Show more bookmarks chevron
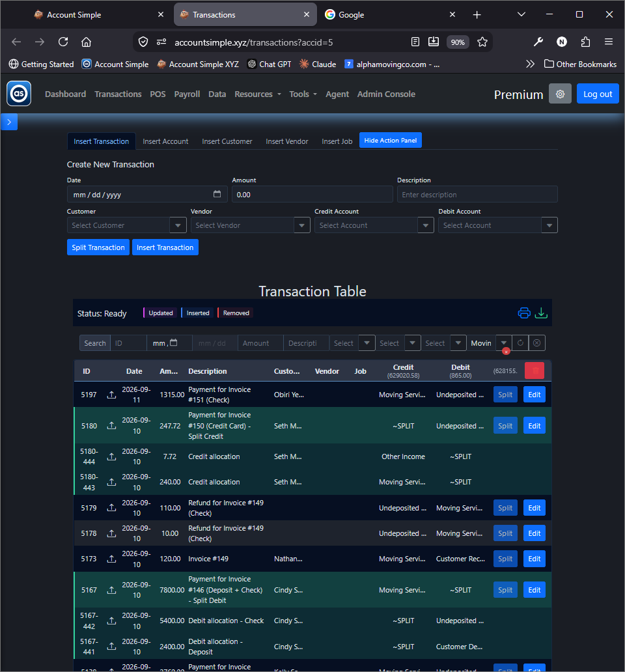The width and height of the screenshot is (625, 672). (x=531, y=64)
